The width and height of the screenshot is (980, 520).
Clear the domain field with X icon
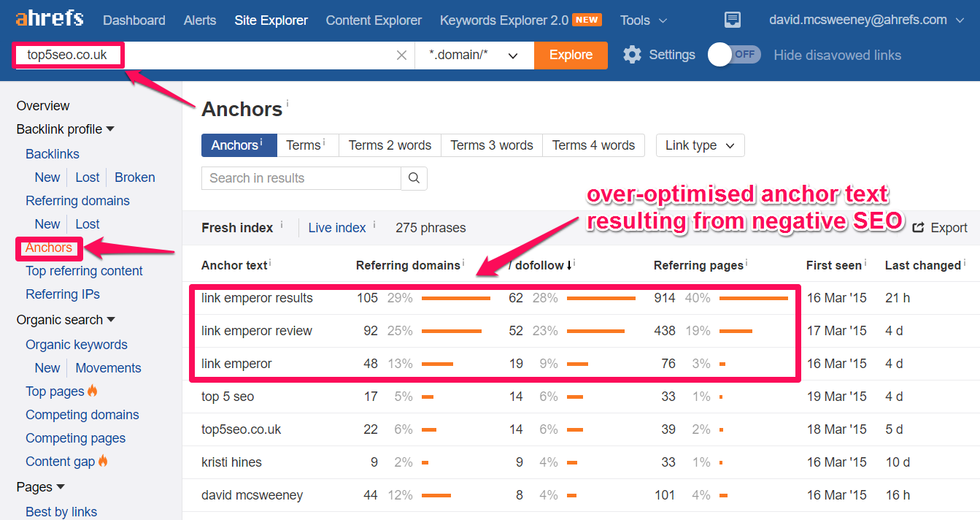pyautogui.click(x=401, y=56)
